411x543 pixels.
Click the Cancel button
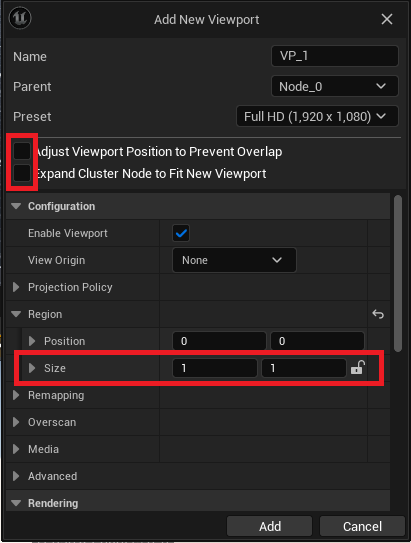[x=362, y=526]
